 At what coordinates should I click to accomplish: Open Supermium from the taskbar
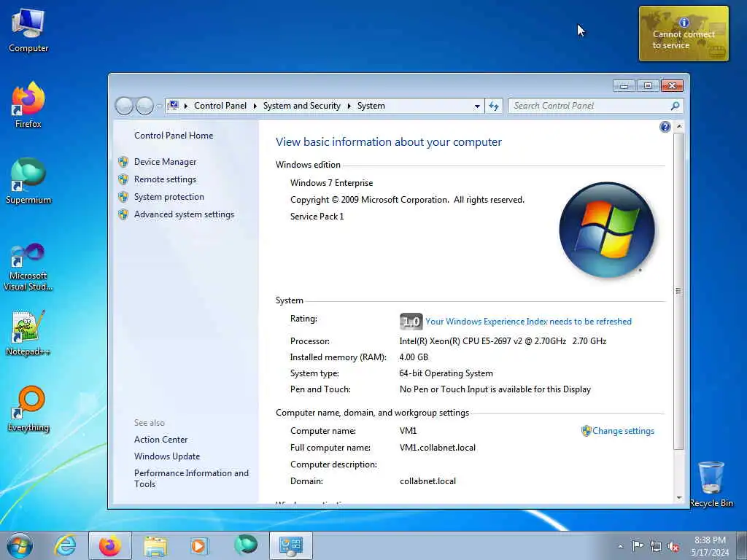click(245, 545)
